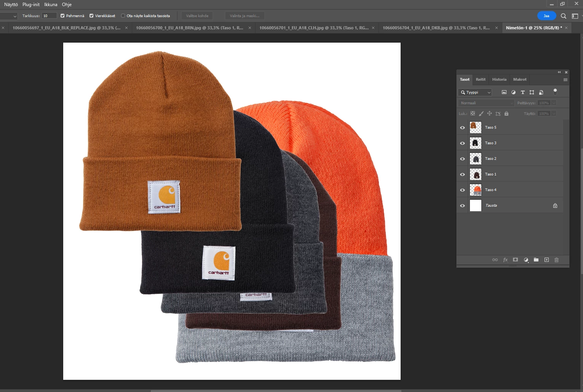Click the lock all padlock icon
Image resolution: width=583 pixels, height=392 pixels.
pos(506,113)
